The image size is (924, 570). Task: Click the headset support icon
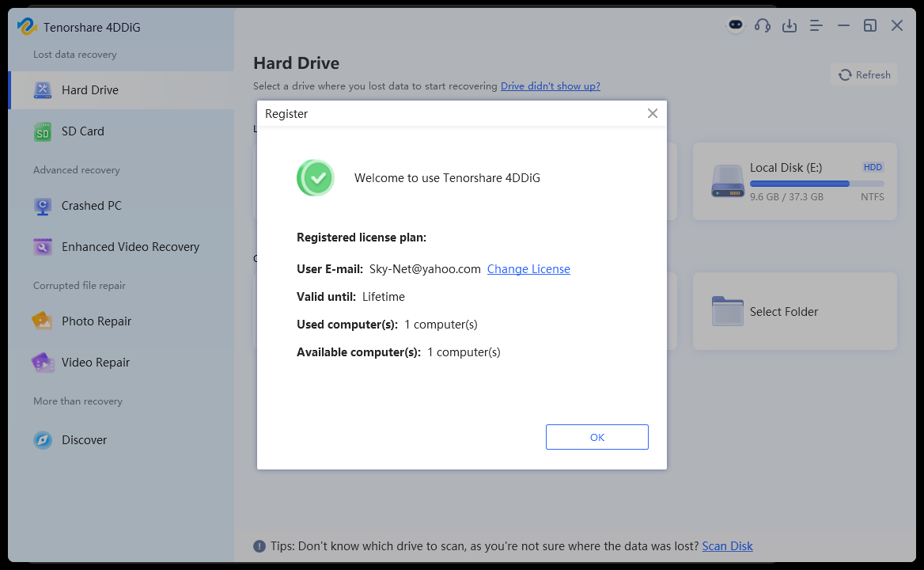pos(763,25)
